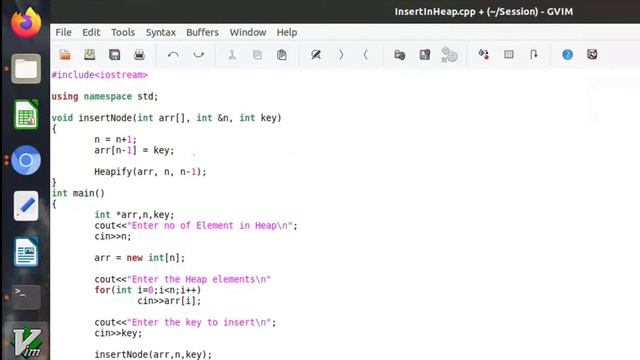
Task: Click the Paste clipboard icon
Action: click(282, 54)
